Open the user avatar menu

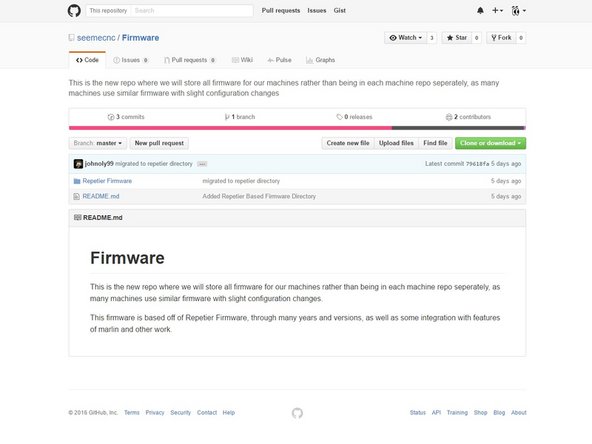pyautogui.click(x=518, y=11)
